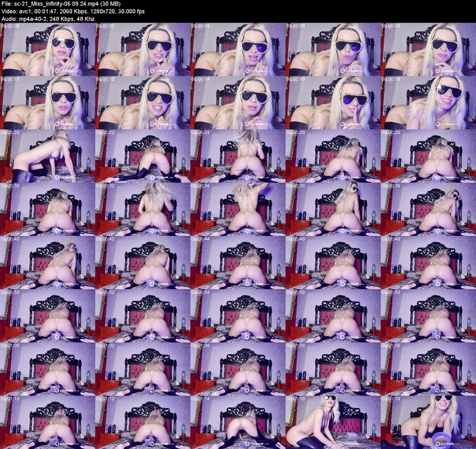Select the thumbnail stamped 00:00:00
476x449 pixels.
pos(48,49)
